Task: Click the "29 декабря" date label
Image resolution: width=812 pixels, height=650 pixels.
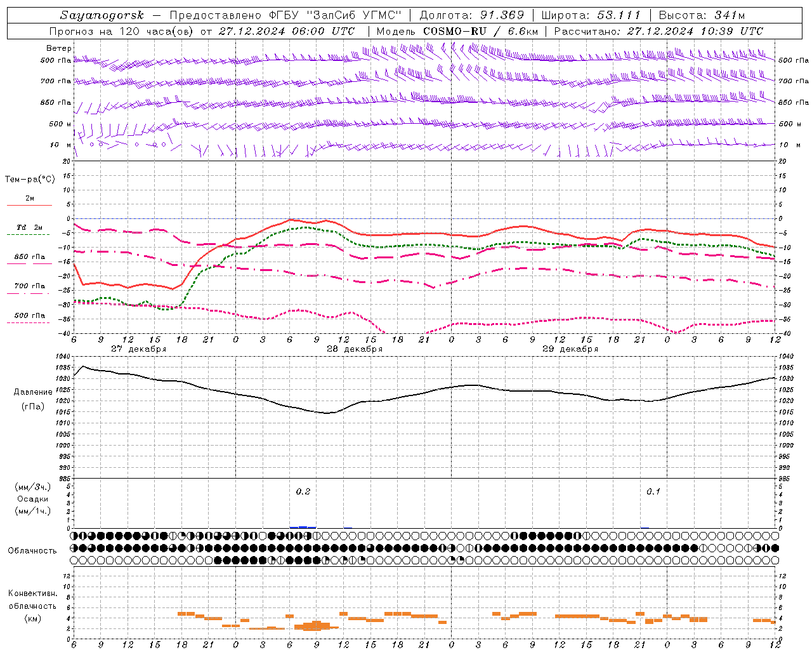Action: pos(570,349)
